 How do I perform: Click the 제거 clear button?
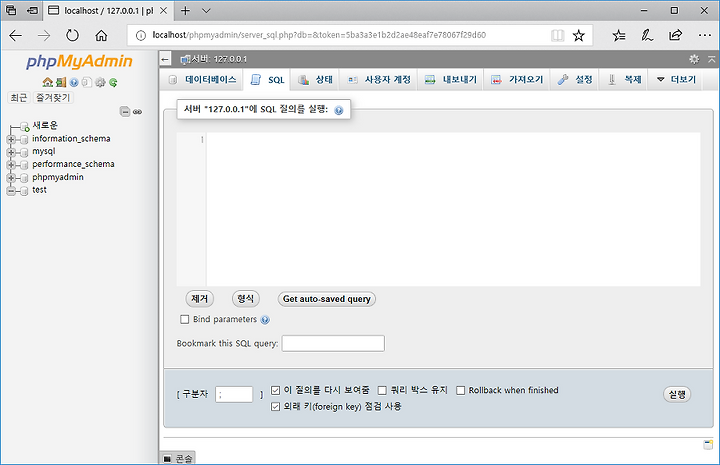tap(200, 299)
